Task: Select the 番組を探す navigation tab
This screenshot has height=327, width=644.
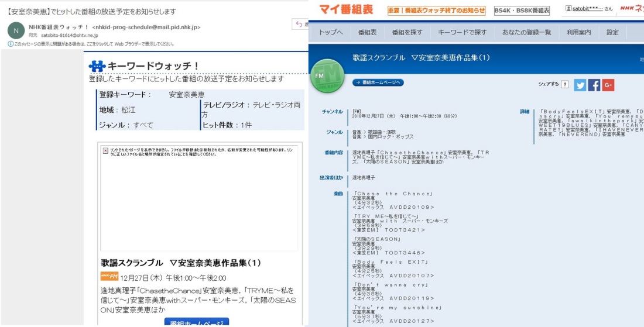Action: tap(407, 32)
